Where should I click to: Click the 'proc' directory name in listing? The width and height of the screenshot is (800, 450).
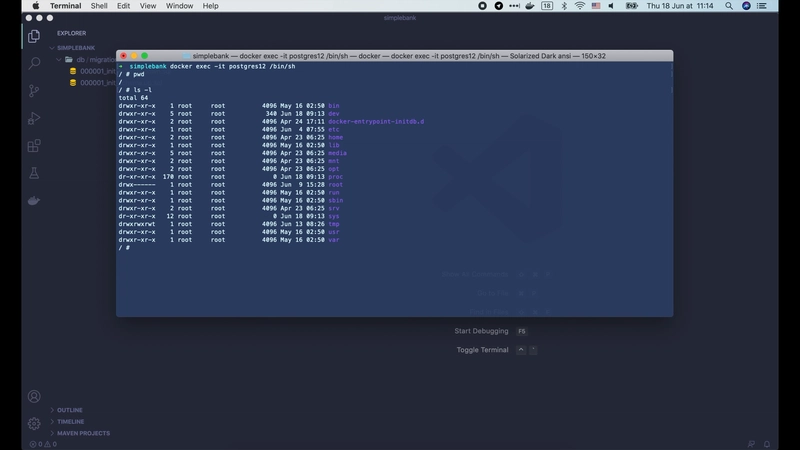click(x=336, y=177)
